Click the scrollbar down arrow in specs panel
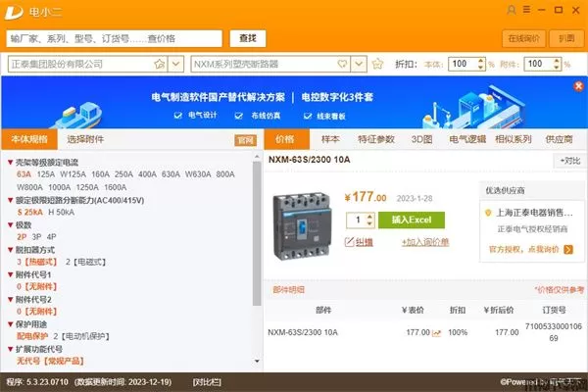This screenshot has width=588, height=392. (x=257, y=362)
